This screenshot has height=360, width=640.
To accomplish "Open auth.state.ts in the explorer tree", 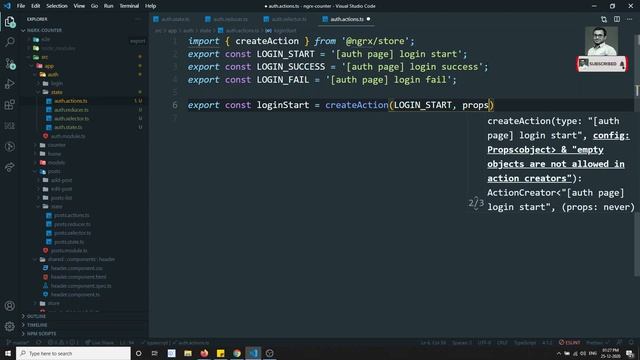I will tap(68, 127).
